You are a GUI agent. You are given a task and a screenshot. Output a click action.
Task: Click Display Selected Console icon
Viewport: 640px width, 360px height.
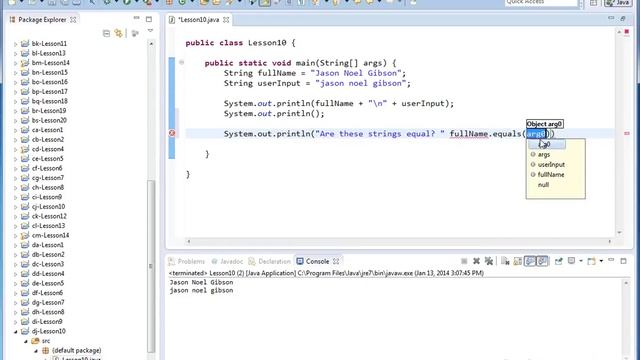click(571, 261)
